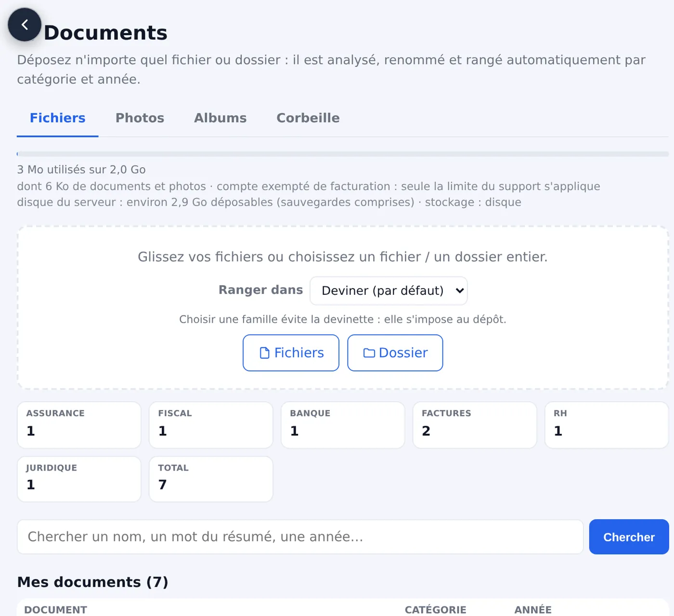Click the Document column header

[56, 610]
